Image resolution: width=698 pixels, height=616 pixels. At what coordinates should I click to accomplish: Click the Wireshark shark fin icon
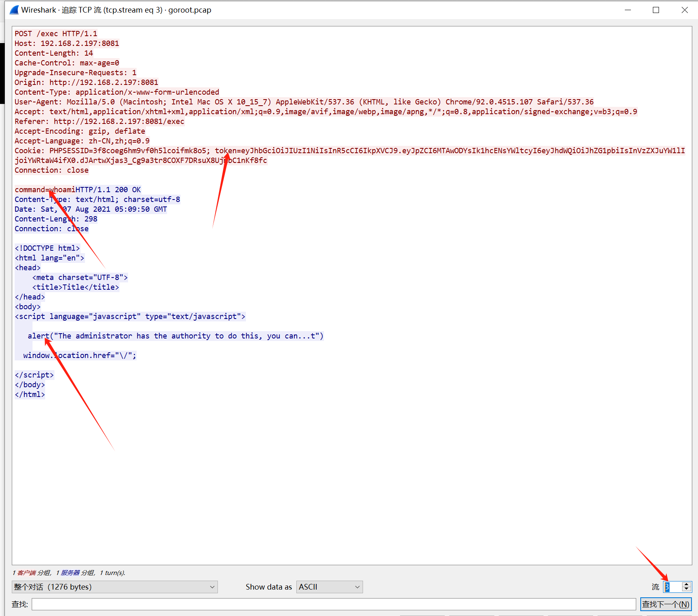pos(14,10)
